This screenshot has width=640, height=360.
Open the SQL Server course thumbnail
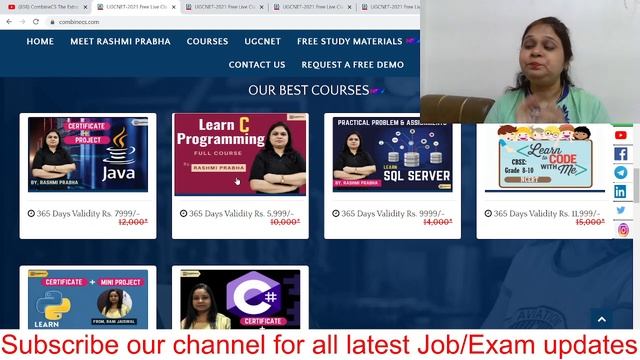pos(392,154)
